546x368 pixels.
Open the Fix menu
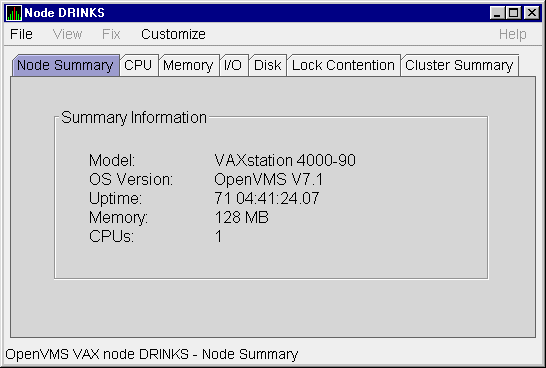pyautogui.click(x=111, y=34)
